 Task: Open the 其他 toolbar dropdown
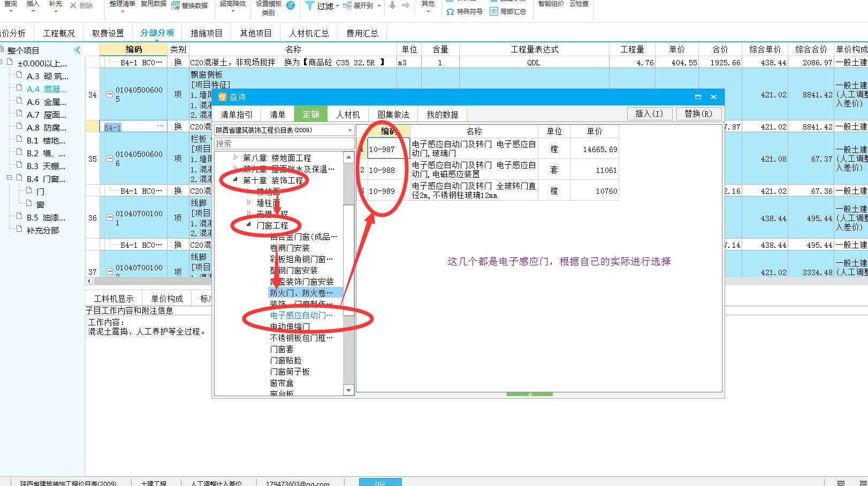[x=428, y=11]
